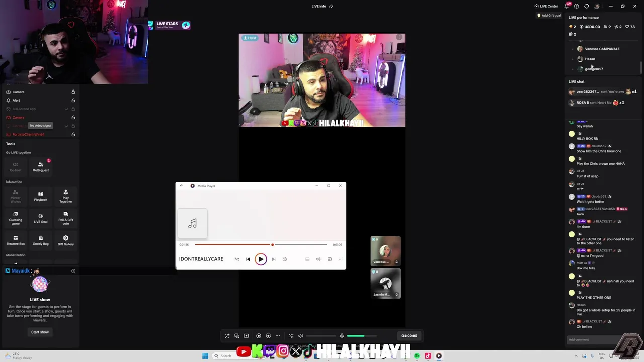Open studio settings gear icon
Viewport: 644px width, 362px height.
(x=587, y=6)
